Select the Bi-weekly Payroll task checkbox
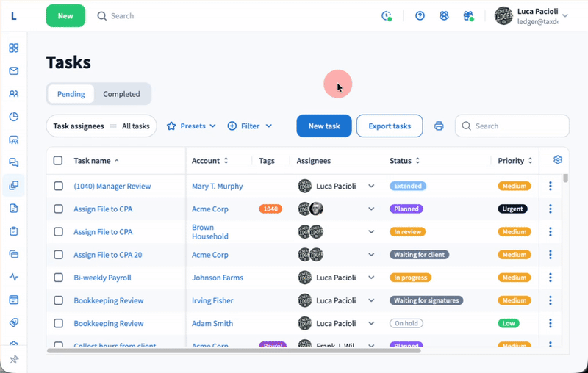This screenshot has height=373, width=588. (58, 278)
